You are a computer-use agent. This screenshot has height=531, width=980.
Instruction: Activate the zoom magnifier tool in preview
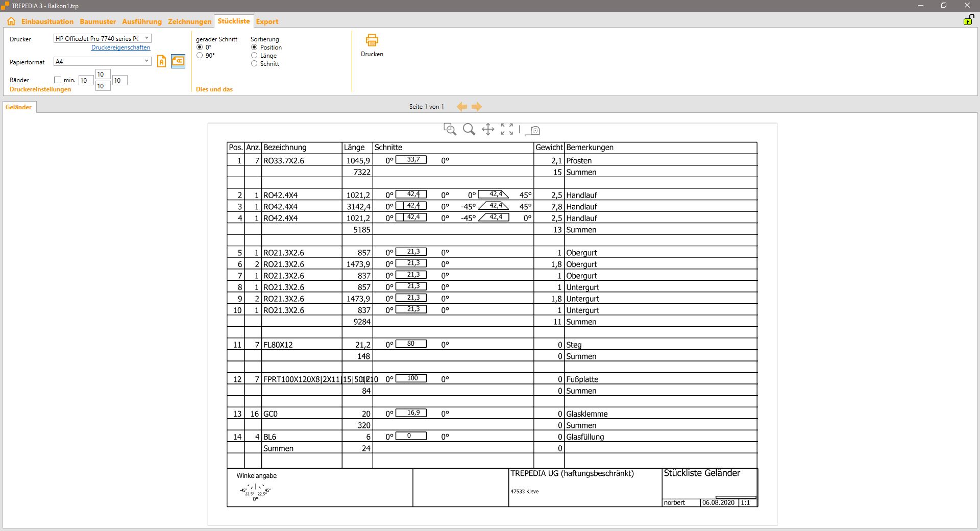(469, 129)
